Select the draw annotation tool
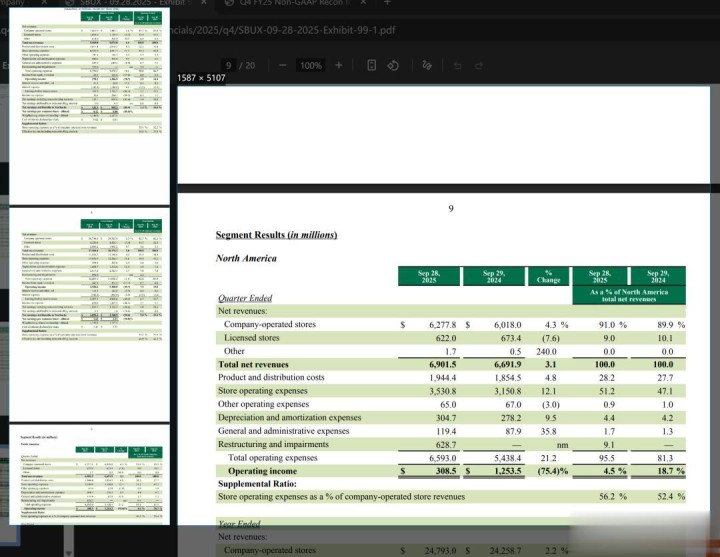Viewport: 720px width, 557px height. click(x=429, y=66)
